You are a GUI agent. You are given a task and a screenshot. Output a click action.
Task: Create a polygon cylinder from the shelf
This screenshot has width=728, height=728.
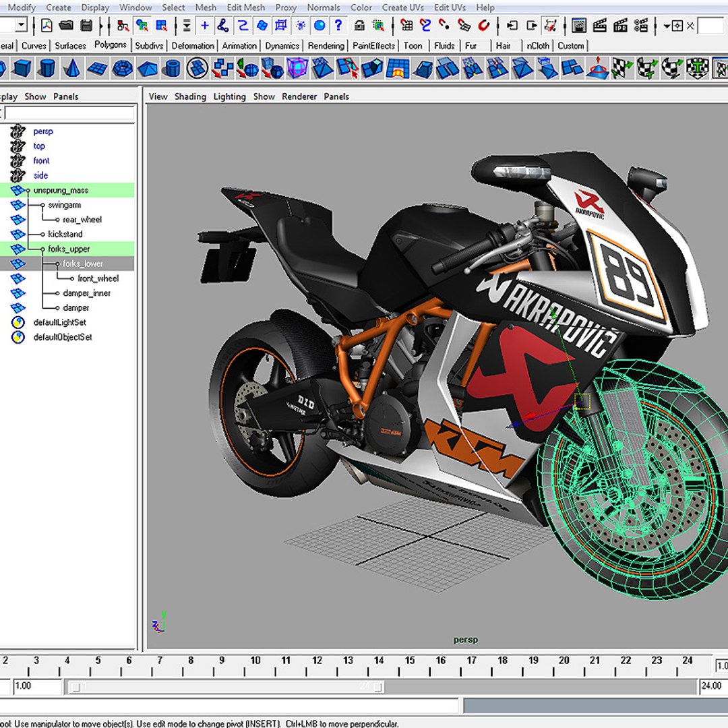point(47,68)
